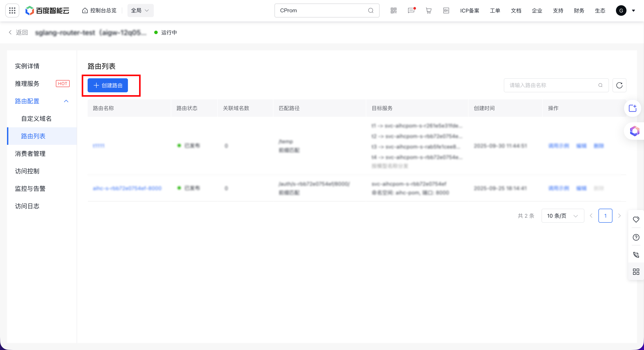Open the phone support icon

pos(636,255)
